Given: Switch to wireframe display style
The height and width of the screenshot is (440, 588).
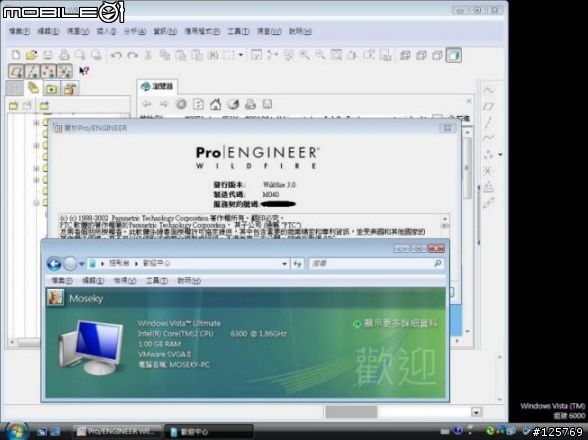Looking at the screenshot, I should point(405,56).
